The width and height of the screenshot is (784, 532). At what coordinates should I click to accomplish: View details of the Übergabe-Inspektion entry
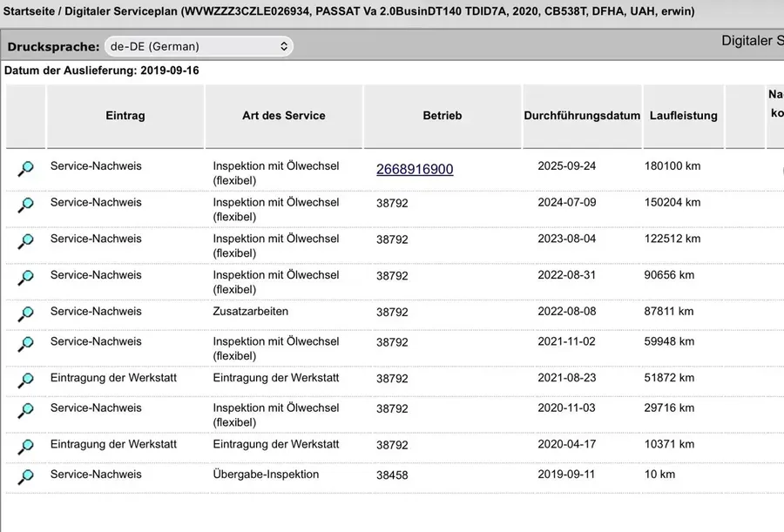tap(25, 477)
